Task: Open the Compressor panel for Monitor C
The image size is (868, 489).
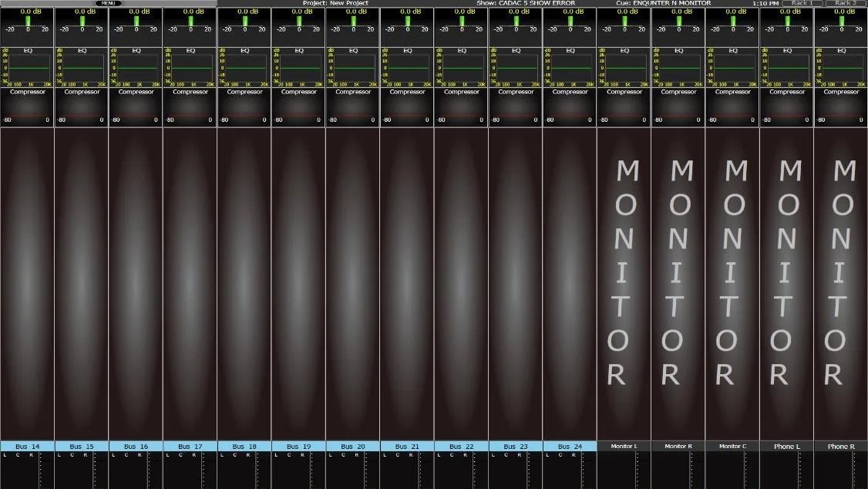Action: 732,107
